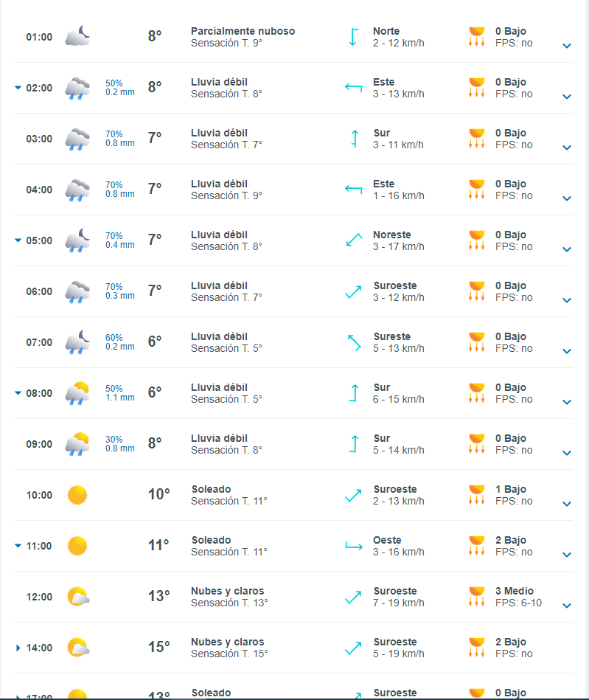The image size is (589, 700).
Task: Click the Sureste wind arrow at 07:00
Action: point(354,342)
